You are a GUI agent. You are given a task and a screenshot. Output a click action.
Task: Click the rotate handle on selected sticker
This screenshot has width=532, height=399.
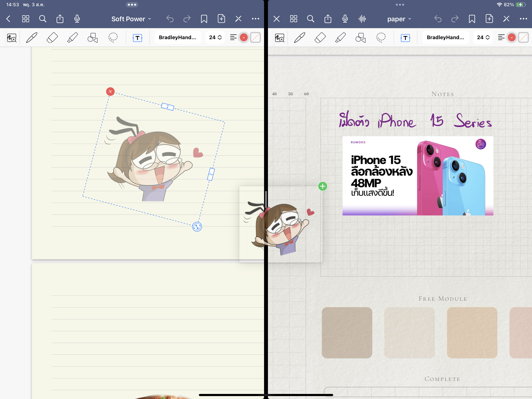[x=197, y=226]
